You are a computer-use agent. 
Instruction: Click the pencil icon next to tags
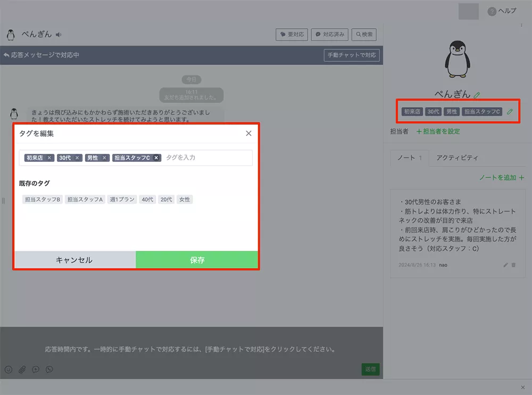click(x=510, y=112)
